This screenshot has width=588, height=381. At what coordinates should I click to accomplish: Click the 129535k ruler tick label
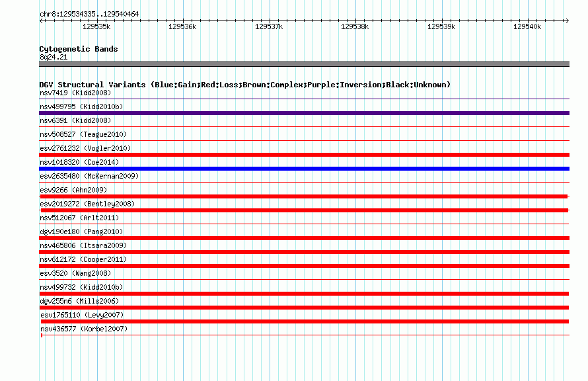tap(96, 26)
